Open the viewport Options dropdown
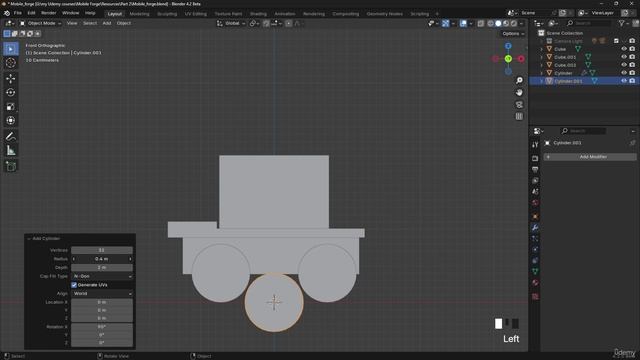This screenshot has height=360, width=640. coord(513,33)
